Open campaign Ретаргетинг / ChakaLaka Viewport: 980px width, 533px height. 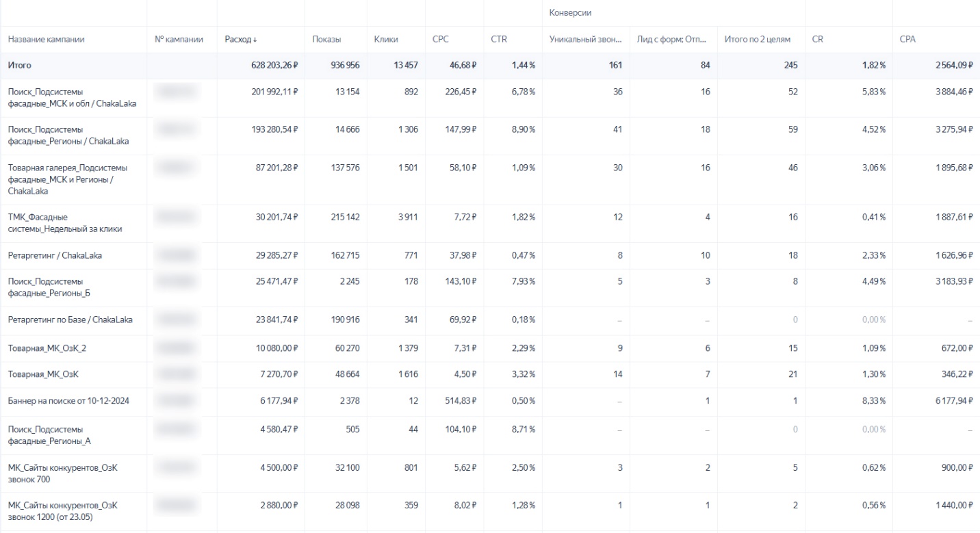coord(55,255)
